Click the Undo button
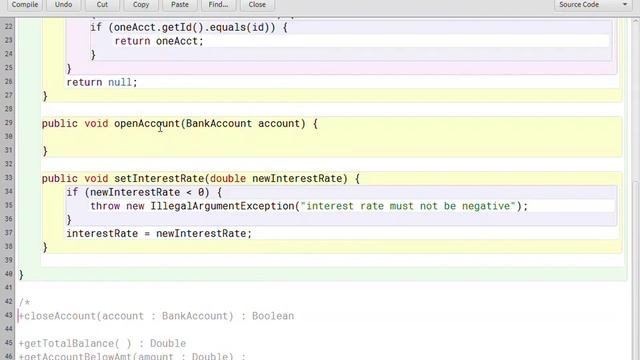Image resolution: width=640 pixels, height=360 pixels. tap(63, 5)
